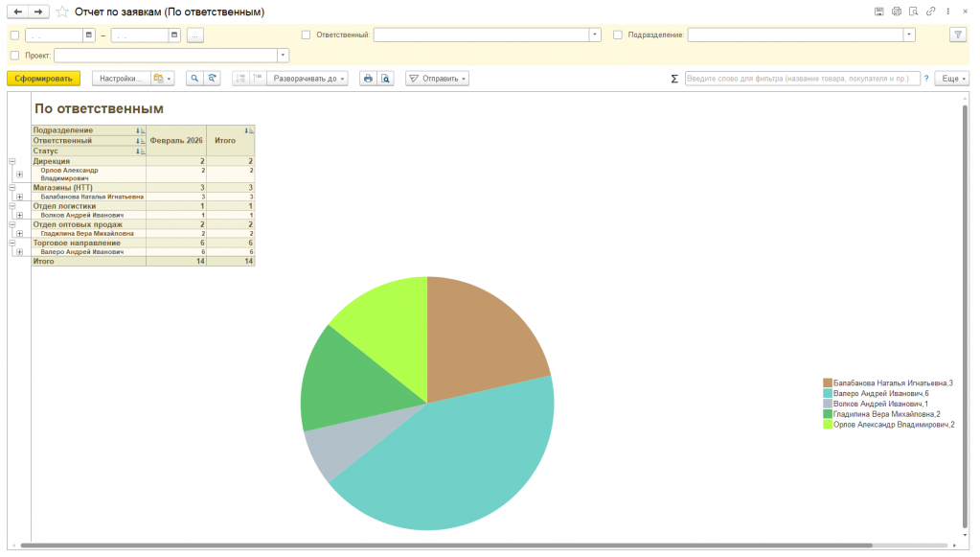
Task: Click the horizontal scrollbar at bottom
Action: 446,545
